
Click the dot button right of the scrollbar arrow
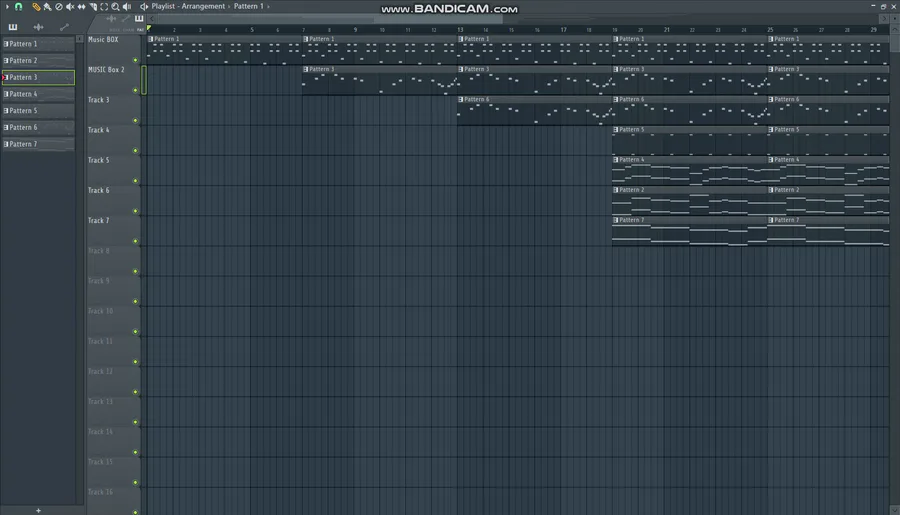(x=894, y=19)
